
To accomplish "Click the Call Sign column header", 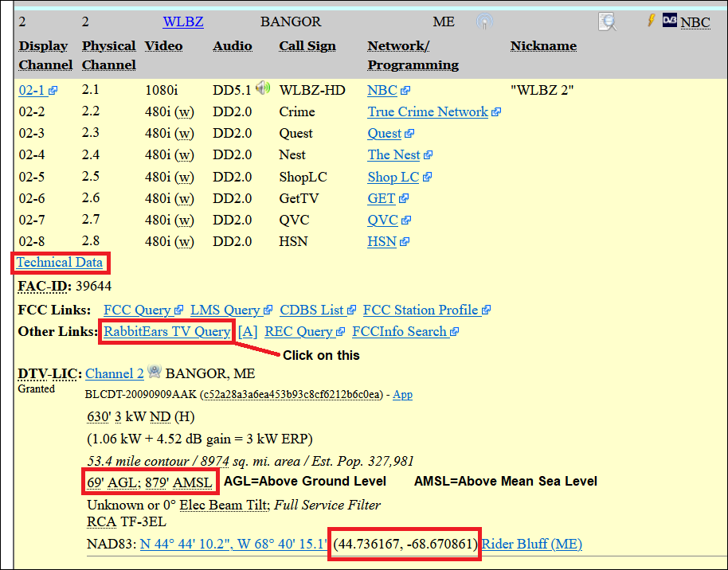I will click(307, 46).
